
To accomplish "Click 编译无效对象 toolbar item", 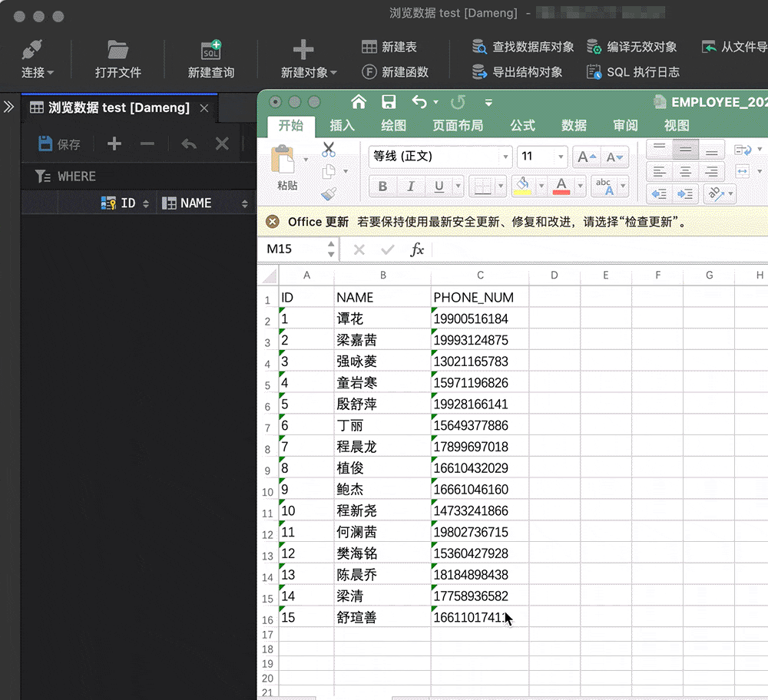I will (x=631, y=47).
